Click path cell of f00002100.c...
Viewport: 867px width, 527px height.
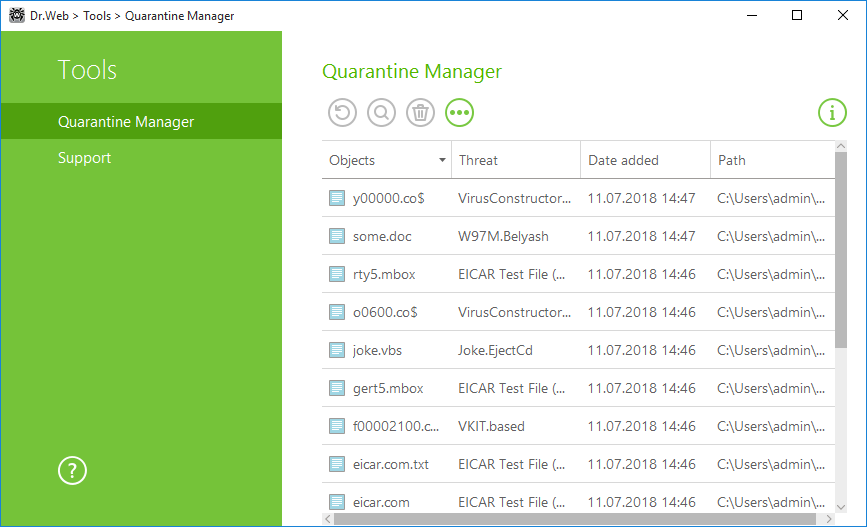(771, 426)
